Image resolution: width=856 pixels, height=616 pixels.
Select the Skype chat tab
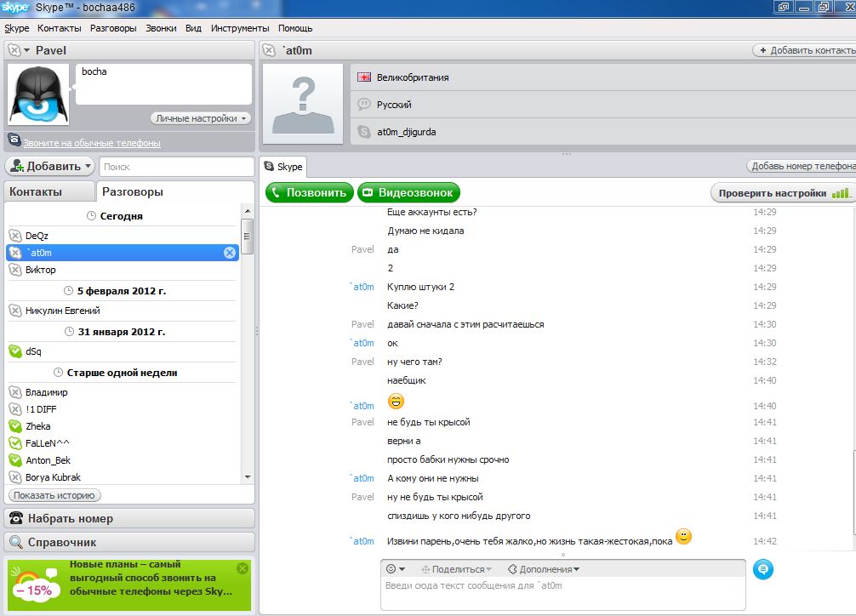tap(283, 167)
